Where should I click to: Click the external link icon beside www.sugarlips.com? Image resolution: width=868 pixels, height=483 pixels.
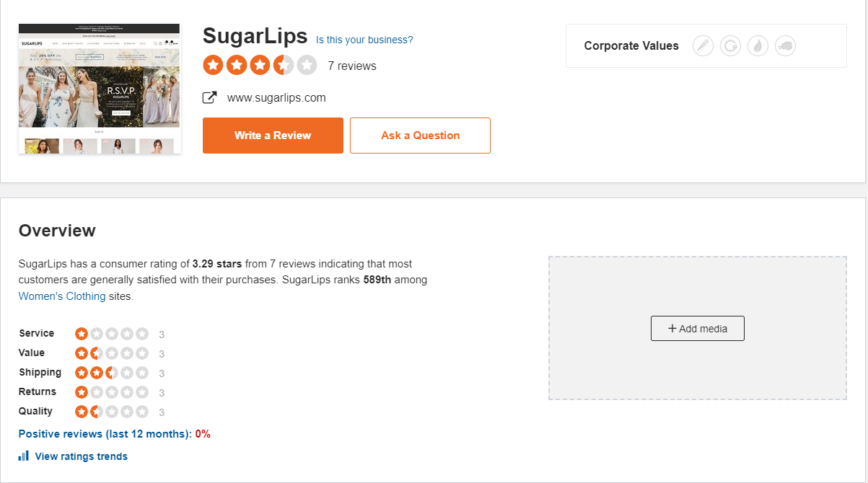click(x=210, y=97)
